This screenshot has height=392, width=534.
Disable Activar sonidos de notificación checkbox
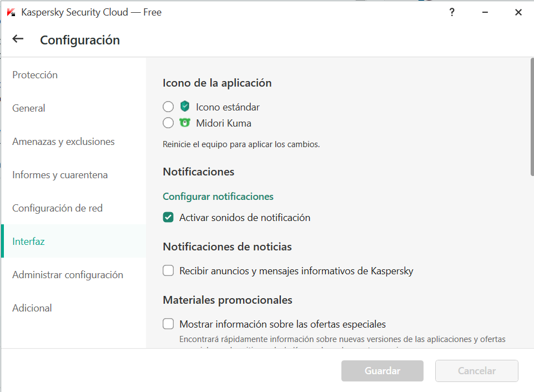point(168,218)
